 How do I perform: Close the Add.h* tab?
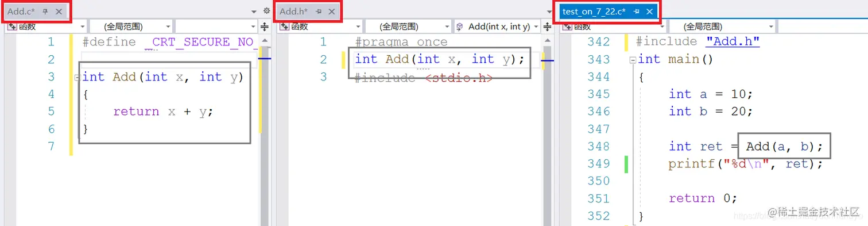click(332, 12)
